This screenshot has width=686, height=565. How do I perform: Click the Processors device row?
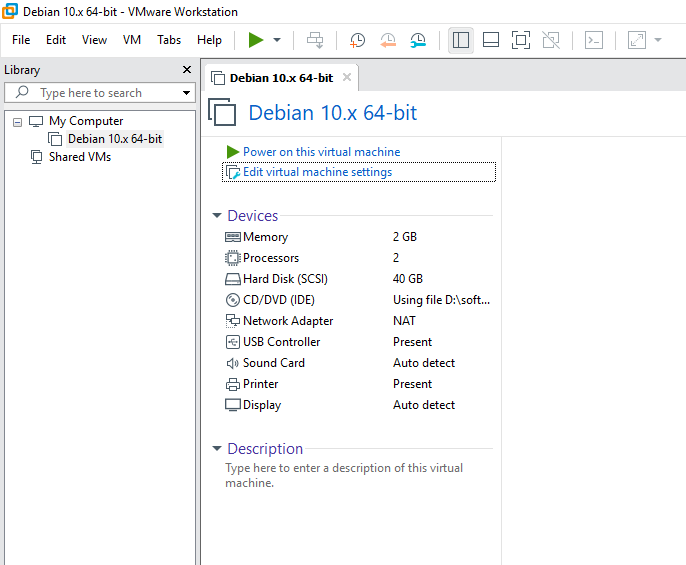[359, 258]
